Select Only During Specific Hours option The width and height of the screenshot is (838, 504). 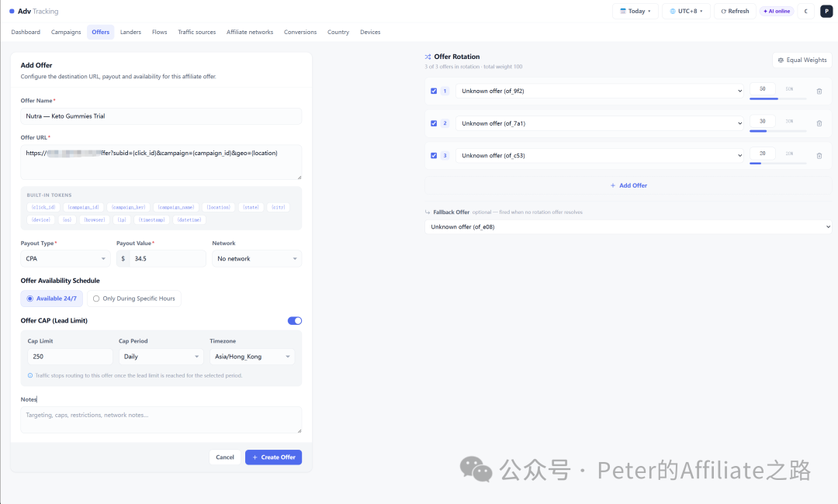pos(134,299)
